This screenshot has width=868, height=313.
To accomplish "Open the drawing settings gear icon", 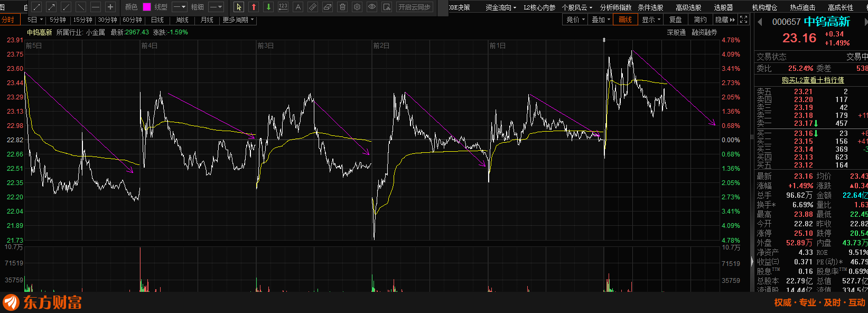I will (357, 7).
